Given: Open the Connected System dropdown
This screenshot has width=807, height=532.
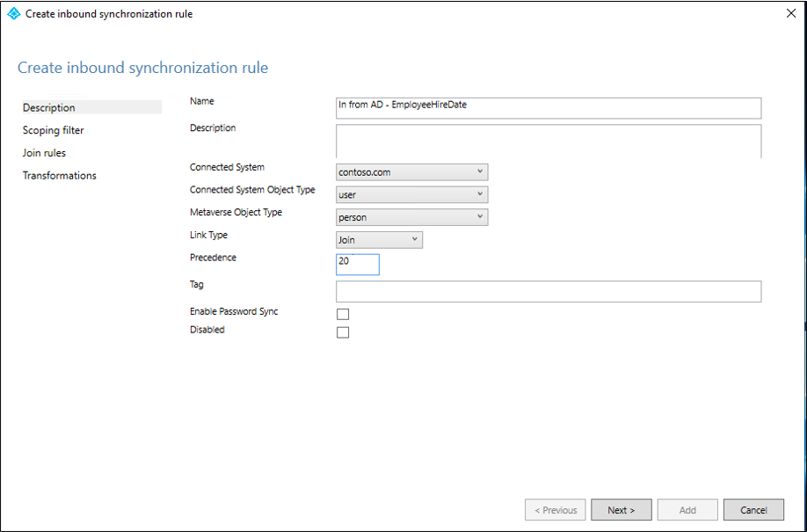Looking at the screenshot, I should coord(480,171).
